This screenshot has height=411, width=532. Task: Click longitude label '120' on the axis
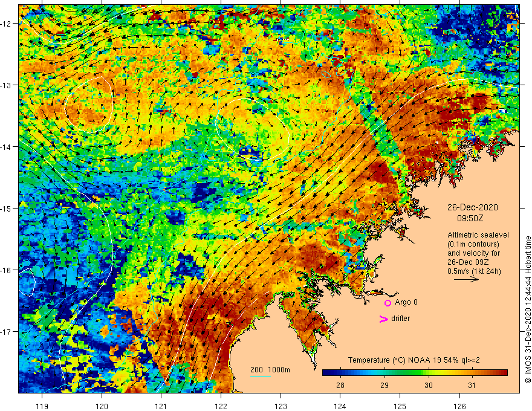[102, 406]
